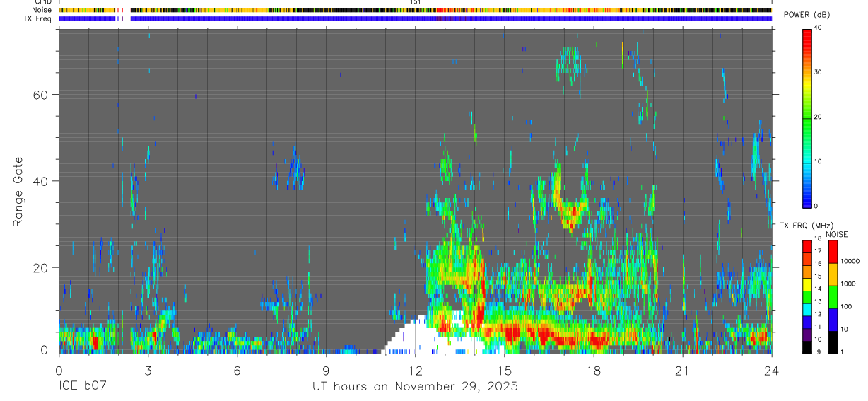Click the blue TX Freq strip above the plot
868x401 pixels.
pos(416,18)
